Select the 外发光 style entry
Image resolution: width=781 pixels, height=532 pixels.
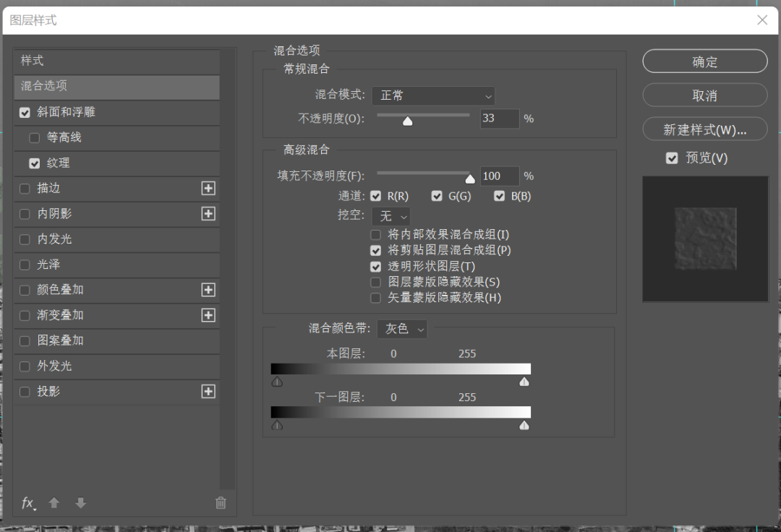55,366
